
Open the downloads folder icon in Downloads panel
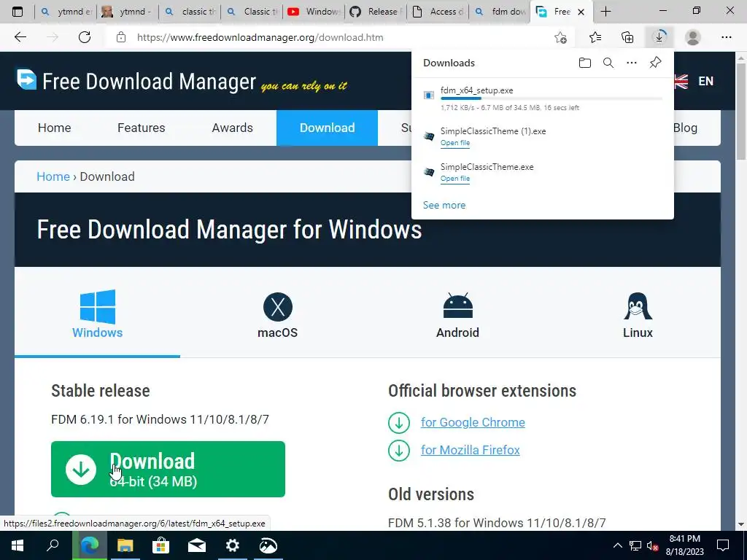point(585,63)
